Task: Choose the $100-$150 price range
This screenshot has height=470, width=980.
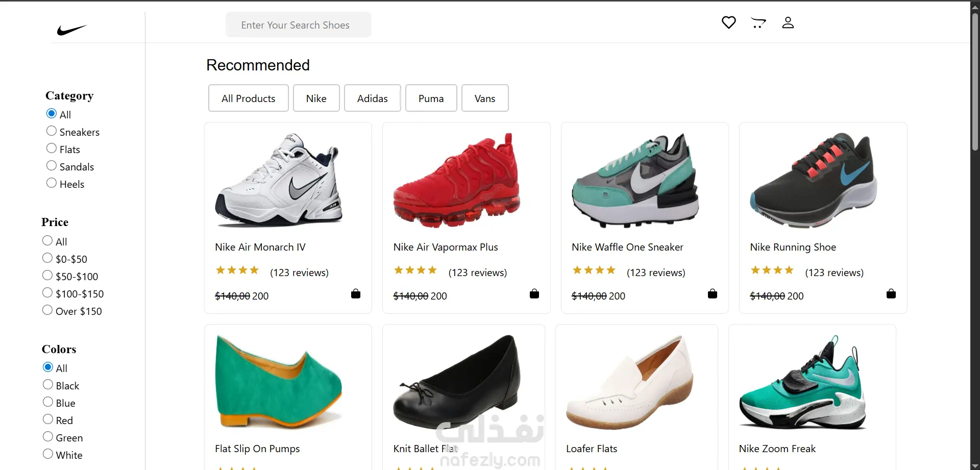Action: click(47, 292)
